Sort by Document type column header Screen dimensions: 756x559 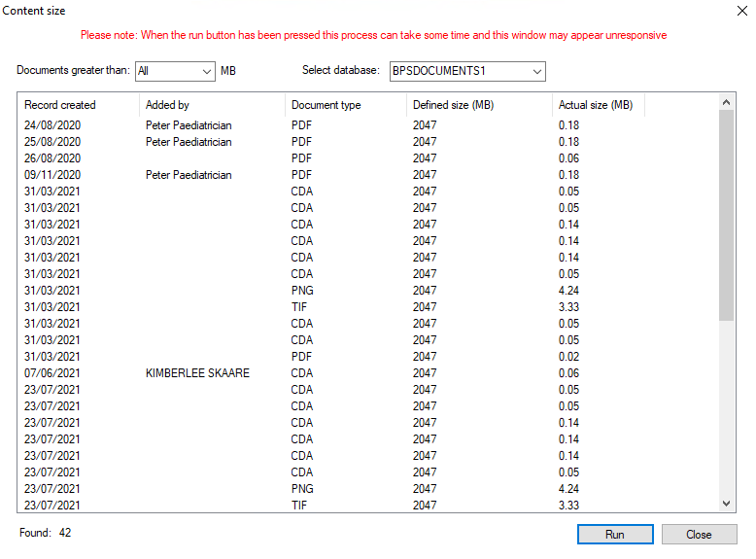(346, 105)
